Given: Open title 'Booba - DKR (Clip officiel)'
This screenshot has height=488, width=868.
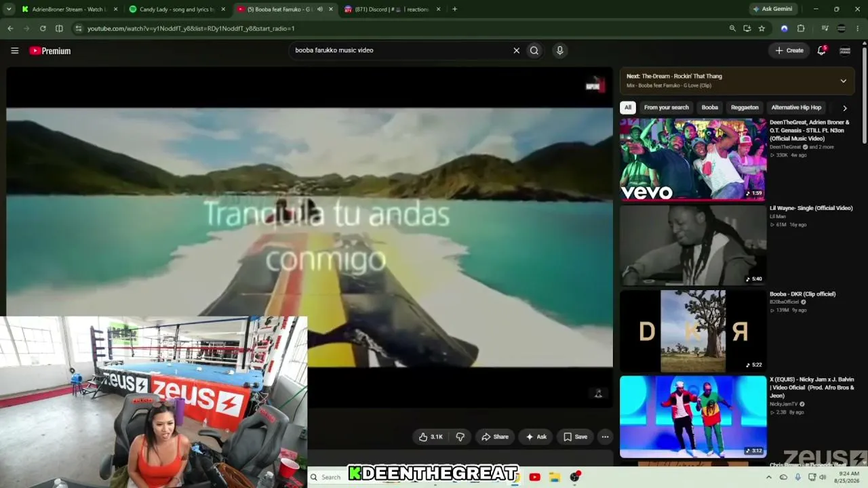Looking at the screenshot, I should point(802,294).
